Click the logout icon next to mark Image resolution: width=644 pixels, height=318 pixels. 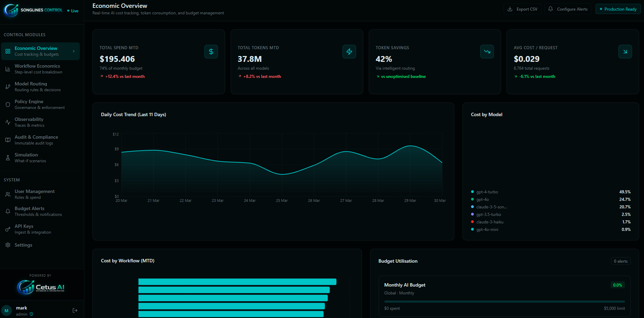(75, 310)
